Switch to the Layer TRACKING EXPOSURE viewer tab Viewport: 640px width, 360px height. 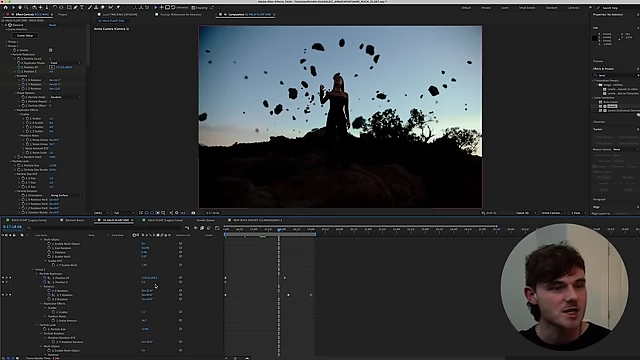120,14
